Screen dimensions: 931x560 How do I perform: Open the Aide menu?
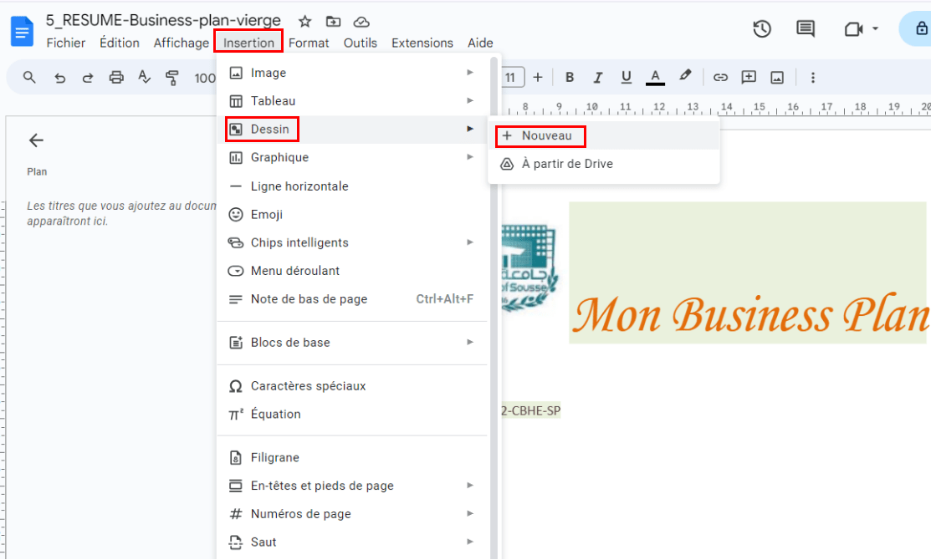(480, 43)
